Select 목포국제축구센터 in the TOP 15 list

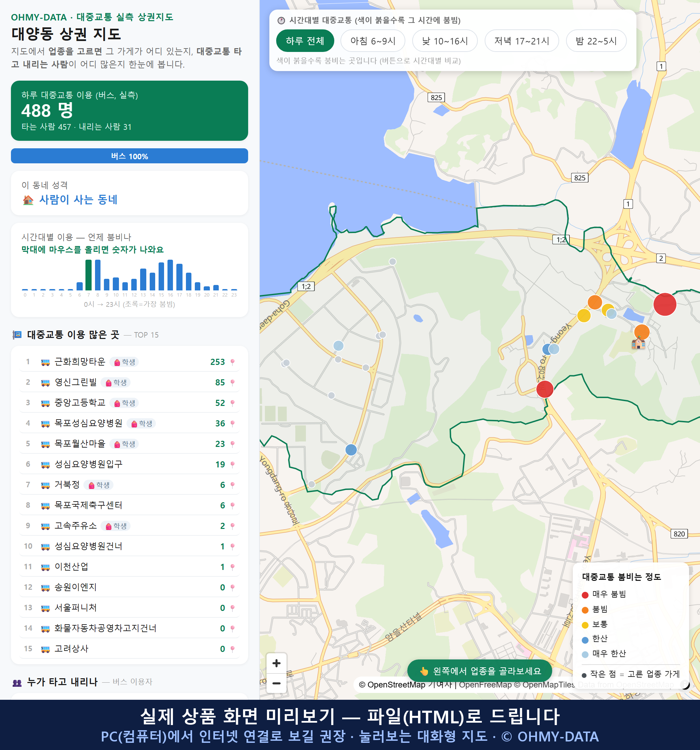130,505
